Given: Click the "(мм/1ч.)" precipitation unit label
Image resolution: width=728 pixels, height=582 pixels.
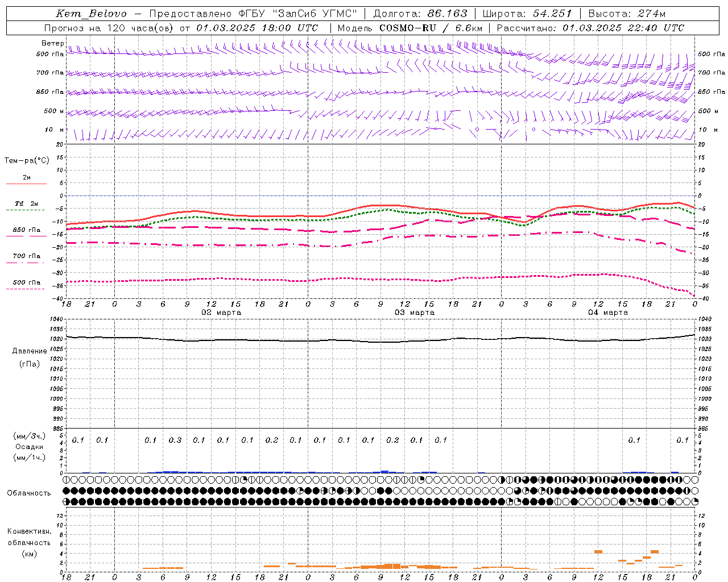Looking at the screenshot, I should tap(30, 458).
